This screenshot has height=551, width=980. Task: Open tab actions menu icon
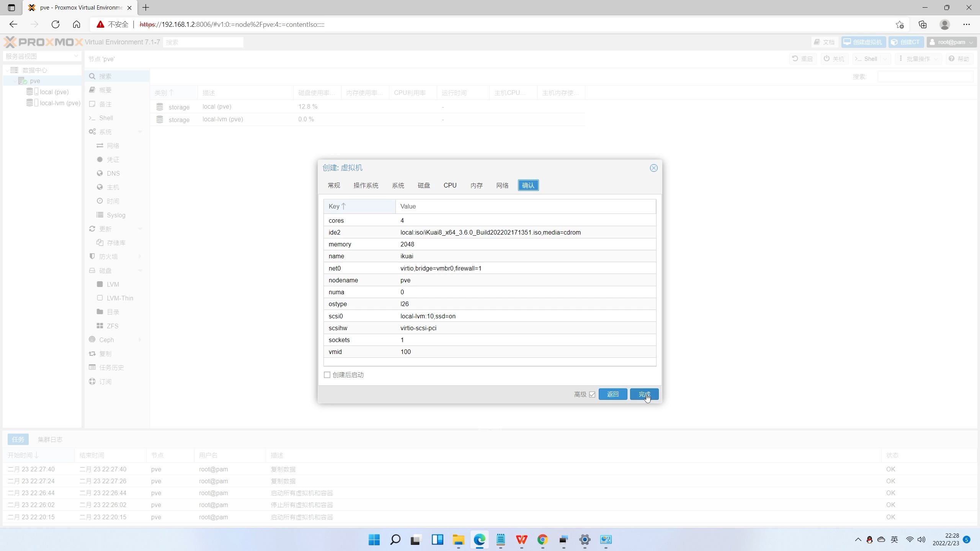pos(11,7)
